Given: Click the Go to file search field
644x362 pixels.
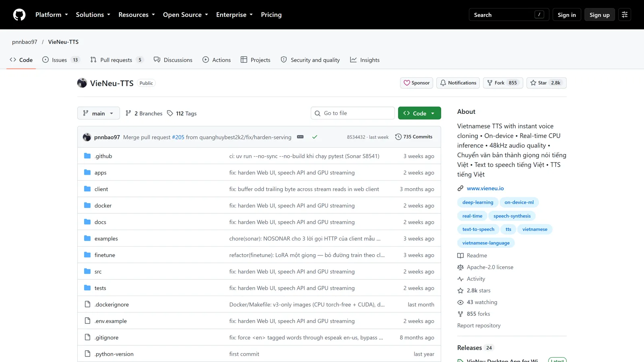Looking at the screenshot, I should pyautogui.click(x=353, y=113).
